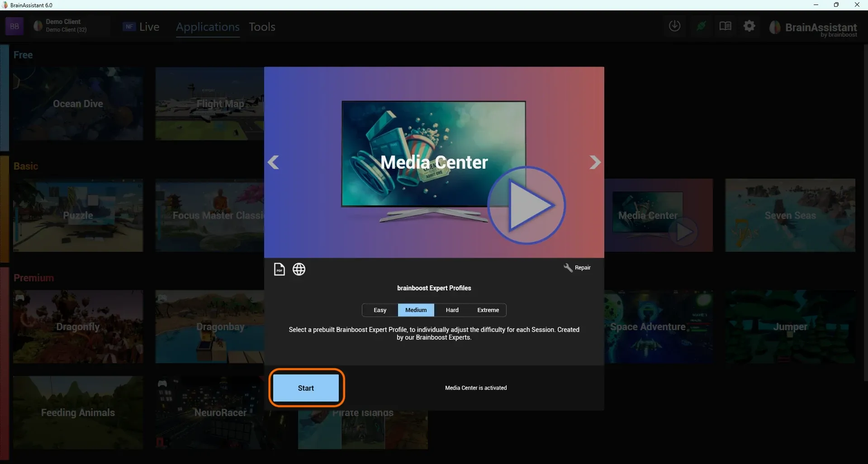This screenshot has height=464, width=868.
Task: Open the Seven Seas tile
Action: click(x=790, y=215)
